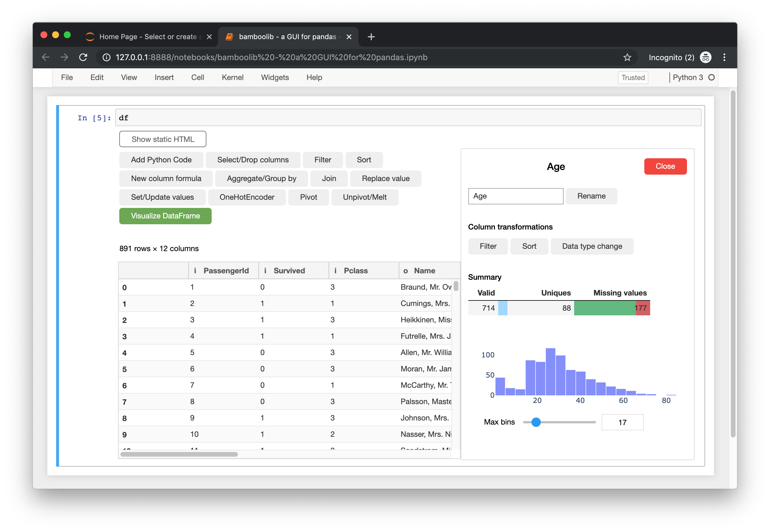Open the Aggregate/Group by menu
The width and height of the screenshot is (770, 532).
(x=262, y=178)
